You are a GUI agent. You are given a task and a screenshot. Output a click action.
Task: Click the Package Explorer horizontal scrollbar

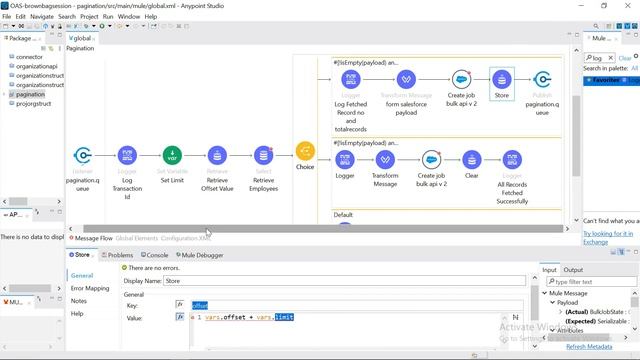pyautogui.click(x=18, y=201)
